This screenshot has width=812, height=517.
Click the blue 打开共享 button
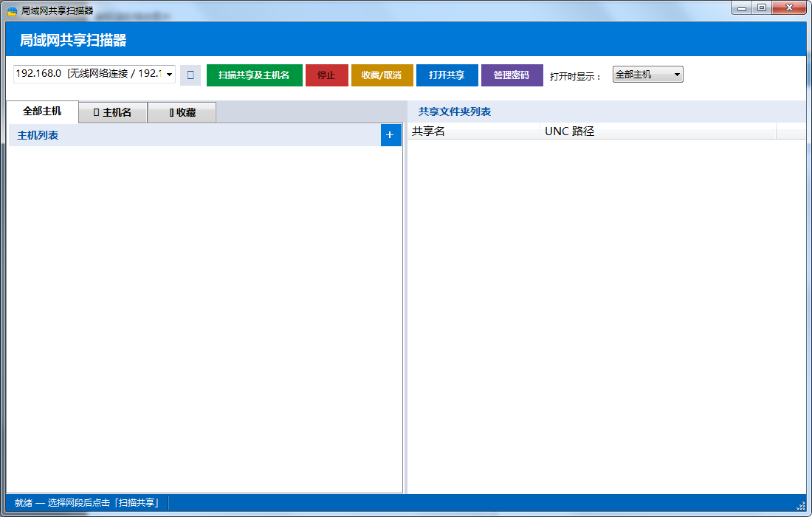[x=447, y=75]
